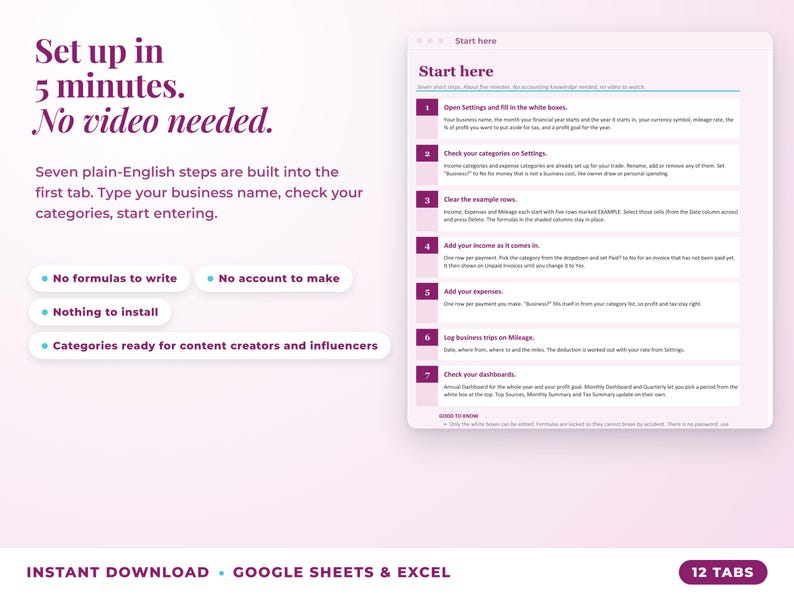Click 'Add your income as it comes in.'
Image resolution: width=794 pixels, height=596 pixels.
pyautogui.click(x=492, y=246)
